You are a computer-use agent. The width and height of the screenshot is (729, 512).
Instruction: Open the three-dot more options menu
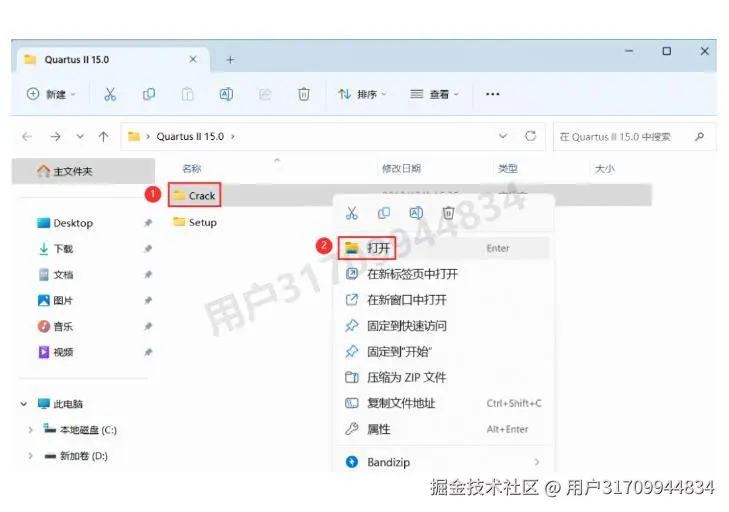coord(492,94)
